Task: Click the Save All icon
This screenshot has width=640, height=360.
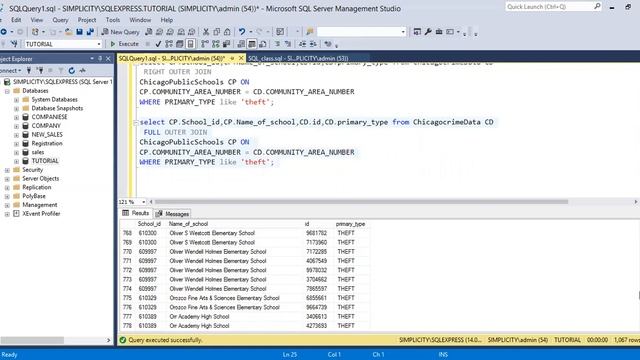Action: pos(90,32)
